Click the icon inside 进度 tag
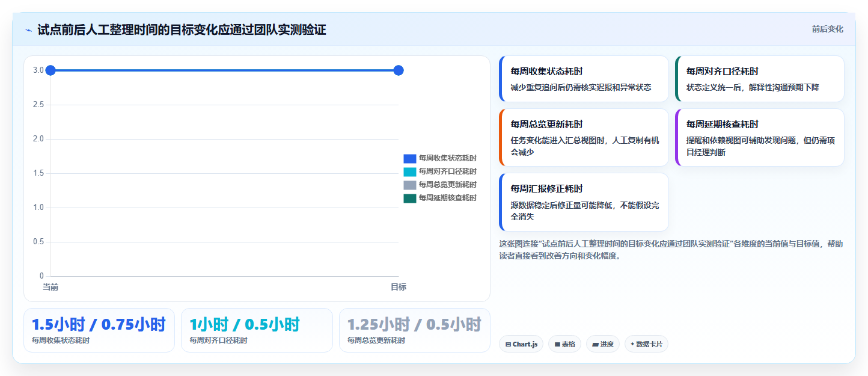868x376 pixels. pyautogui.click(x=596, y=345)
